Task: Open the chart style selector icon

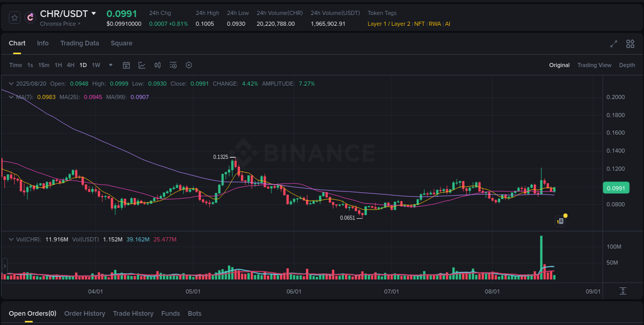Action: click(142, 65)
